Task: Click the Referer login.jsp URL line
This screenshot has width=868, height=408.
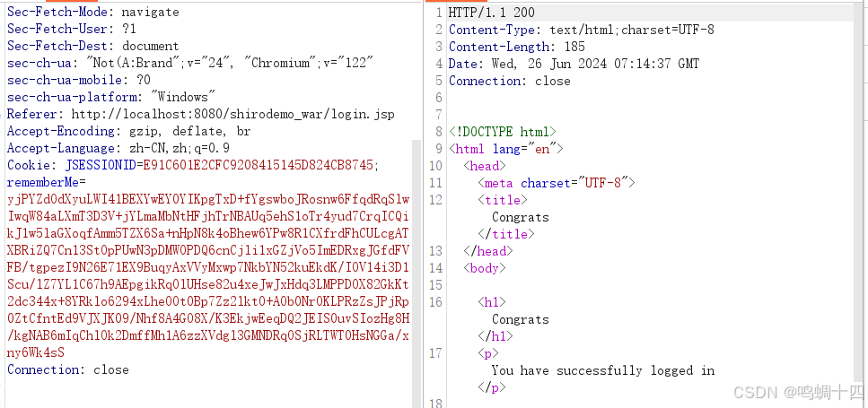Action: click(x=200, y=115)
